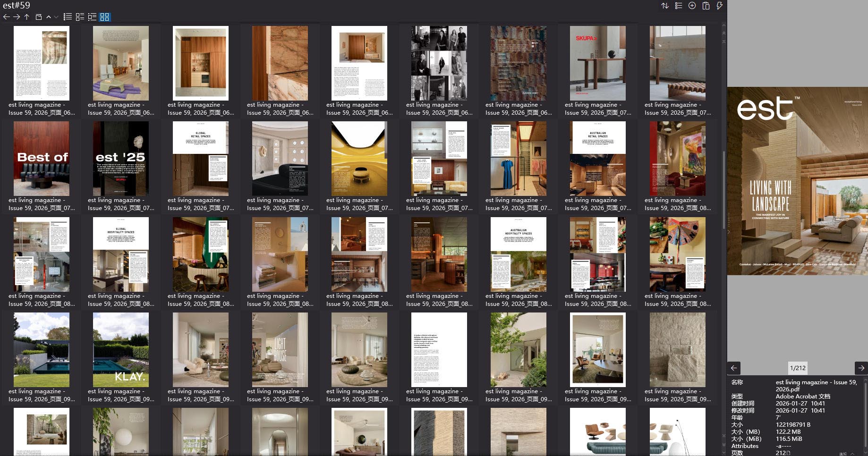Open the 'Best of' page thumbnail
Image resolution: width=868 pixels, height=456 pixels.
pos(42,159)
